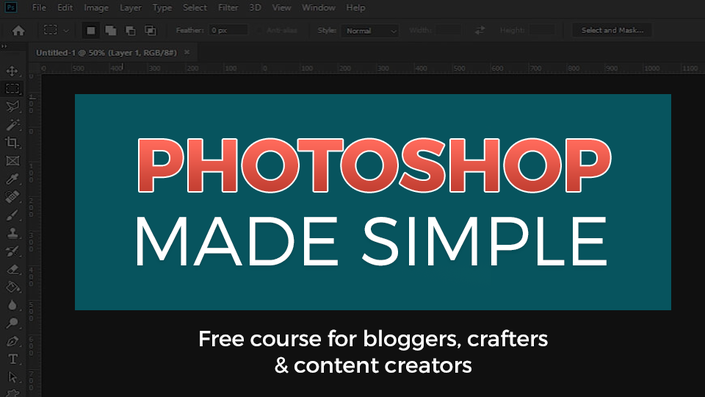Select the Pen tool

coord(12,341)
